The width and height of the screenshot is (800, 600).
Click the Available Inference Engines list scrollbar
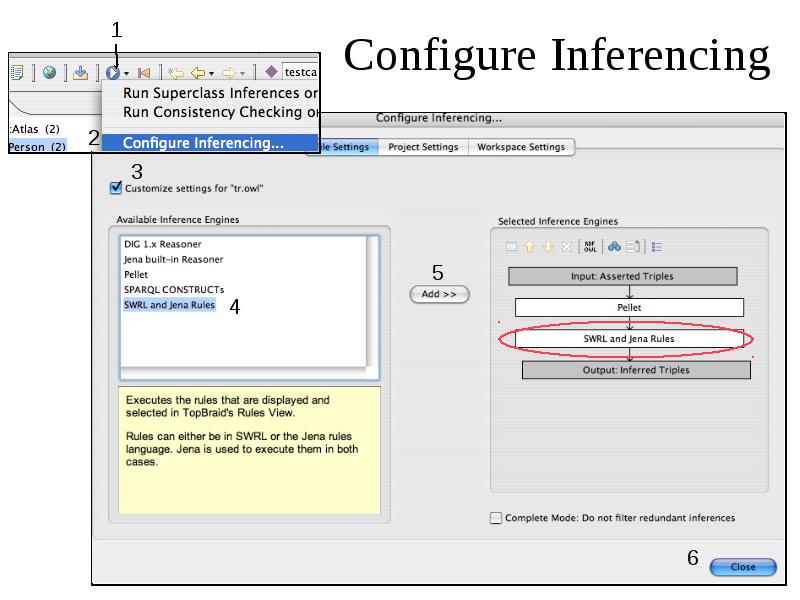click(372, 301)
